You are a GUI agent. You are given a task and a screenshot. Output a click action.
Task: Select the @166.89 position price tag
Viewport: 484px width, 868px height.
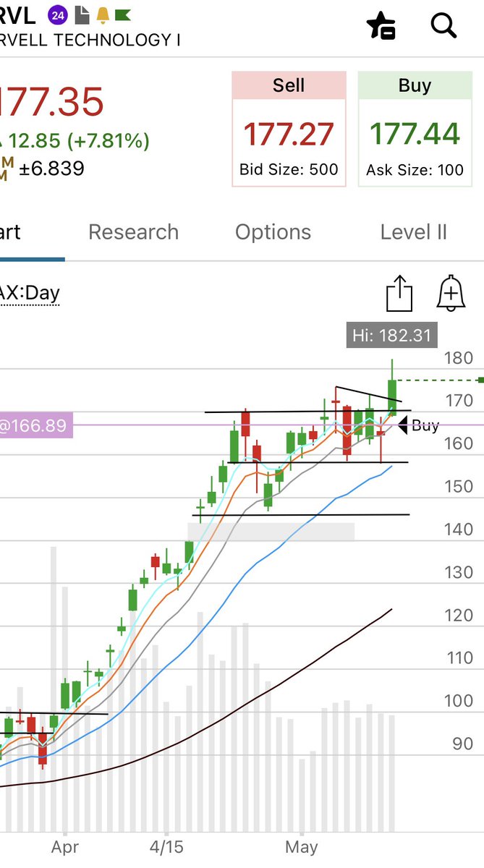coord(36,426)
